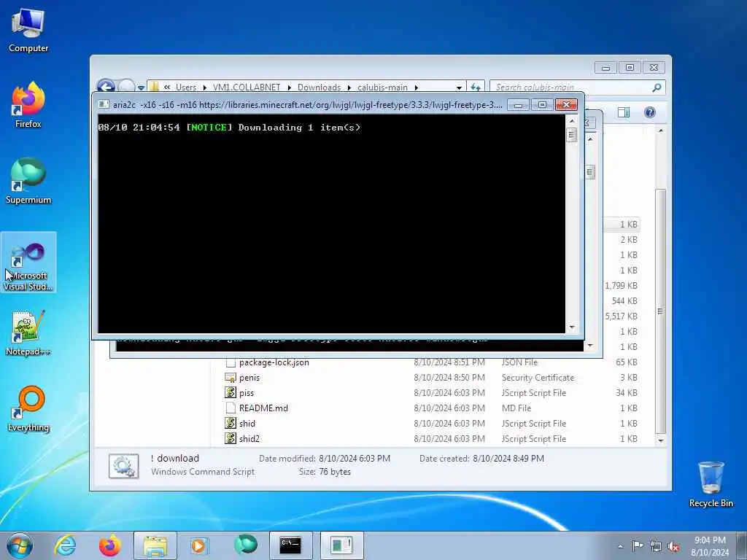Select the package-lock.json file
Viewport: 747px width, 560px height.
[274, 362]
